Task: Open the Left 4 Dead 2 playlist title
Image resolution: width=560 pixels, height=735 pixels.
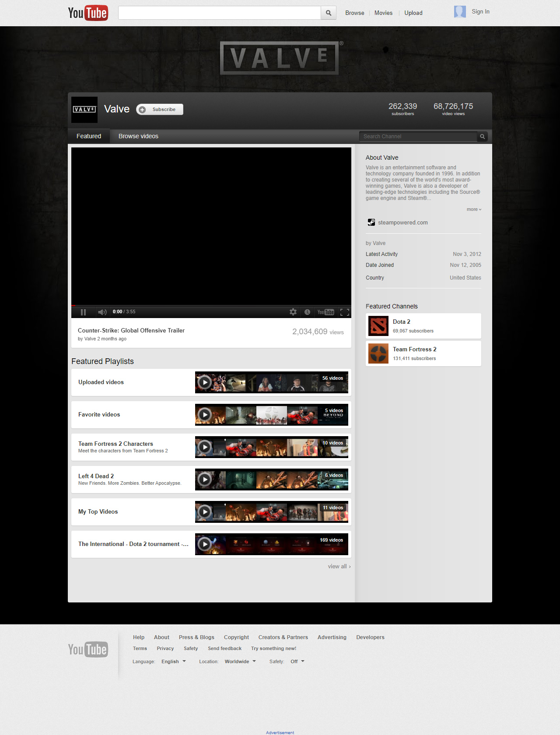Action: (96, 476)
